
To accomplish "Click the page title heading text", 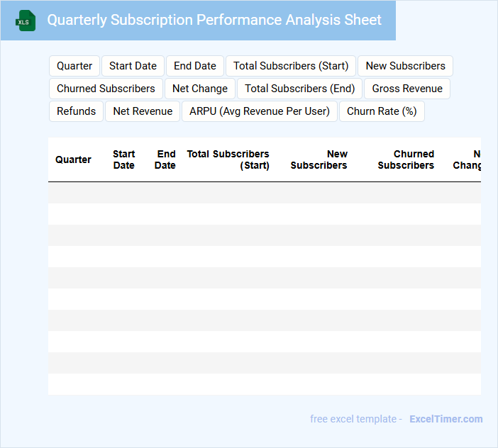I will 214,20.
